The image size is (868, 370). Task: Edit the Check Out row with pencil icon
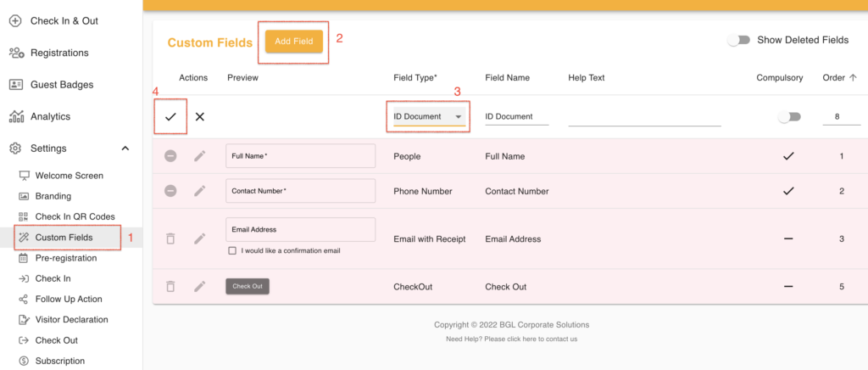coord(200,287)
